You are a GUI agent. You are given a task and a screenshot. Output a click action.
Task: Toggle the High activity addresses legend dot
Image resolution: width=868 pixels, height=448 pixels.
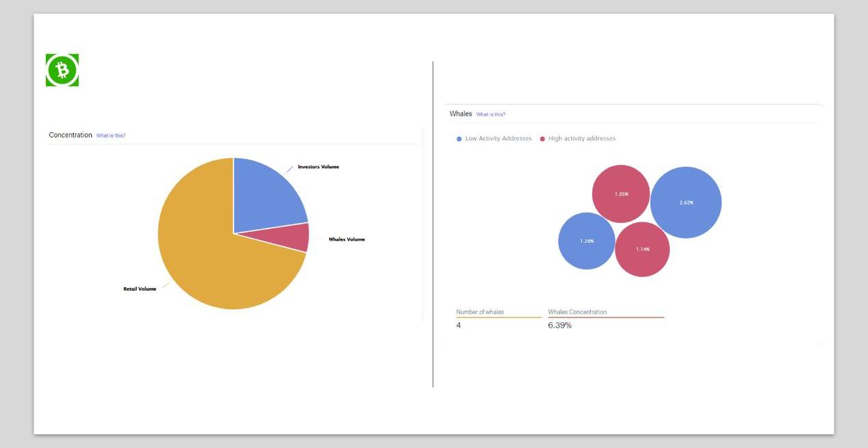[x=542, y=139]
